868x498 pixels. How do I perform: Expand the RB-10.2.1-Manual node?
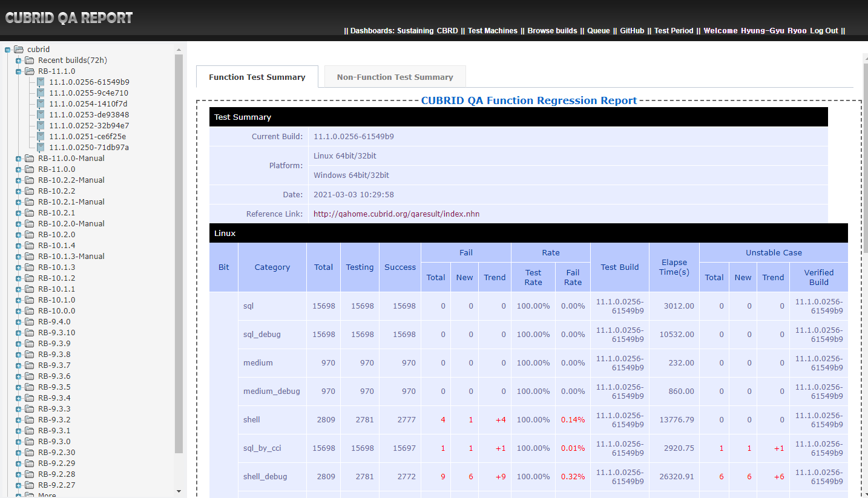[x=19, y=202]
